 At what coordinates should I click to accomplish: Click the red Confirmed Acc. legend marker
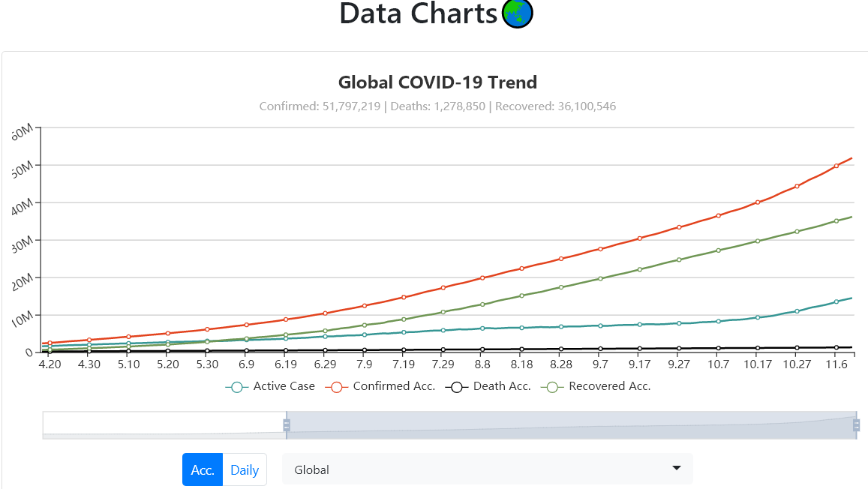[337, 387]
